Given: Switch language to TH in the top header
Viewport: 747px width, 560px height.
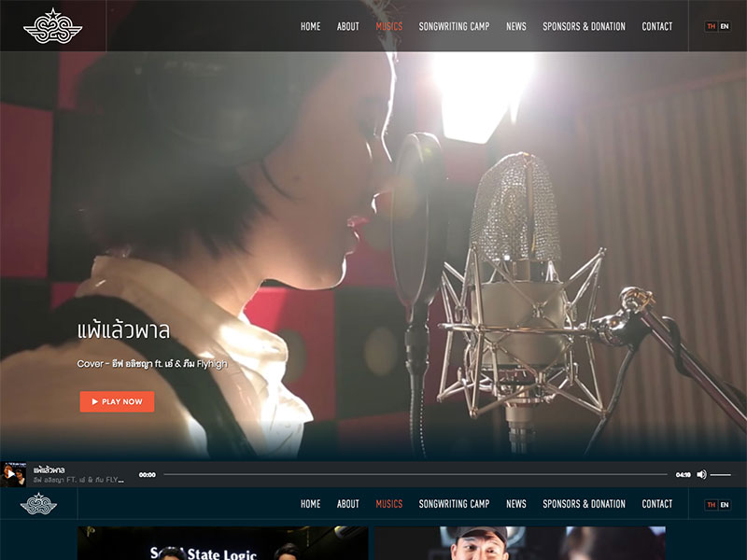Looking at the screenshot, I should pos(712,26).
